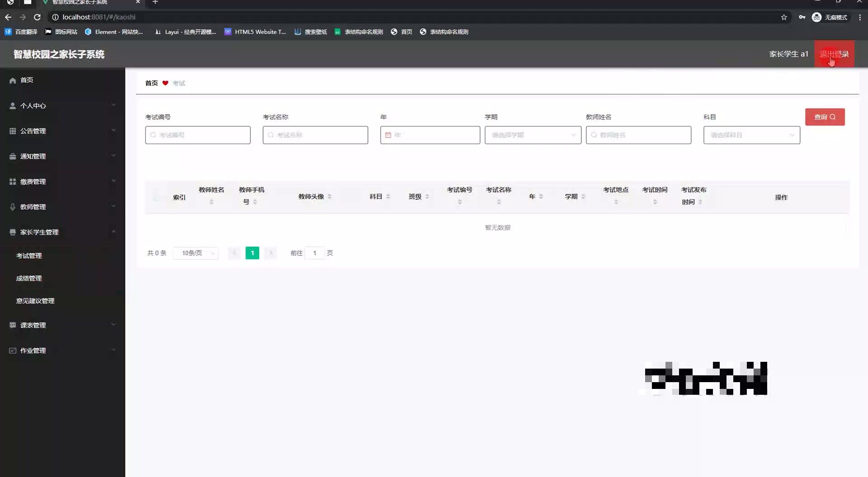The image size is (868, 477).
Task: Collapse the 家长学生管理 sidebar menu
Action: pyautogui.click(x=62, y=232)
